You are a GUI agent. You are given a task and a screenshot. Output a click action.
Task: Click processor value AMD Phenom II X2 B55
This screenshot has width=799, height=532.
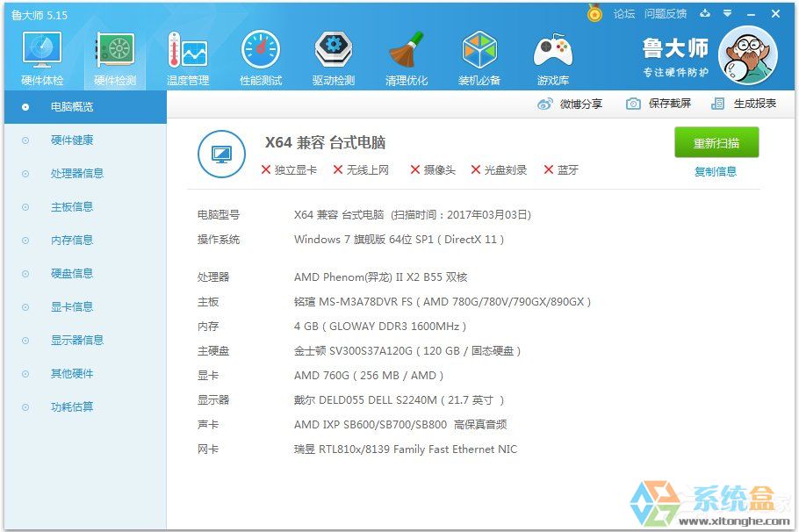point(381,277)
